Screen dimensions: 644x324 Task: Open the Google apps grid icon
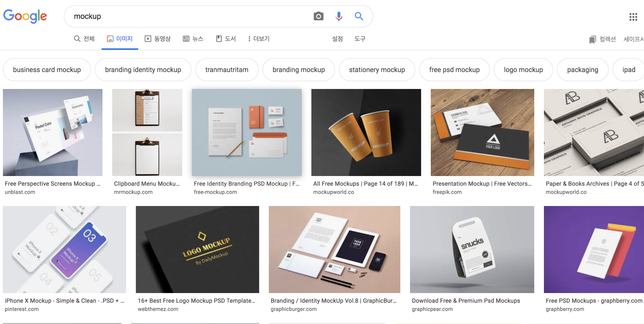pyautogui.click(x=633, y=17)
